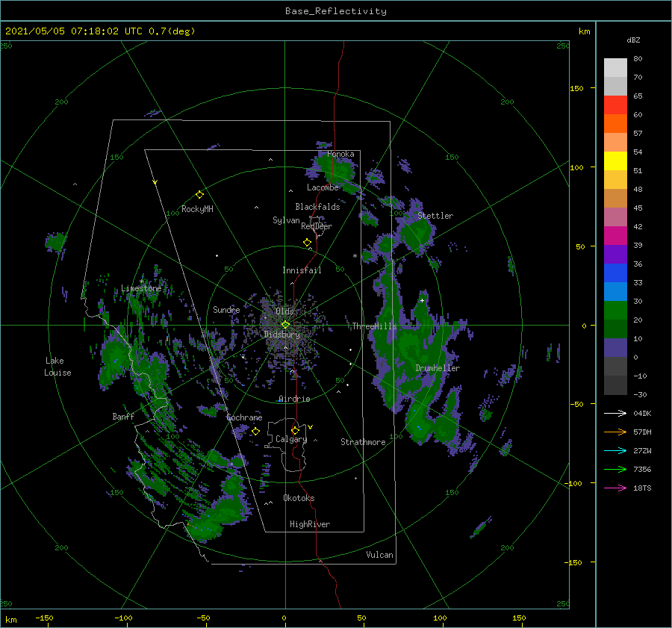This screenshot has height=628, width=672.
Task: Click the Olds label
Action: [x=284, y=311]
